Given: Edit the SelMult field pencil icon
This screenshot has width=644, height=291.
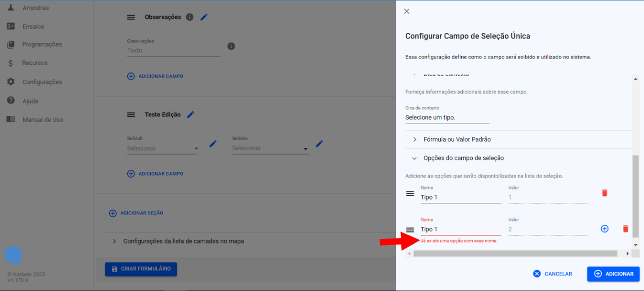Looking at the screenshot, I should click(x=213, y=144).
